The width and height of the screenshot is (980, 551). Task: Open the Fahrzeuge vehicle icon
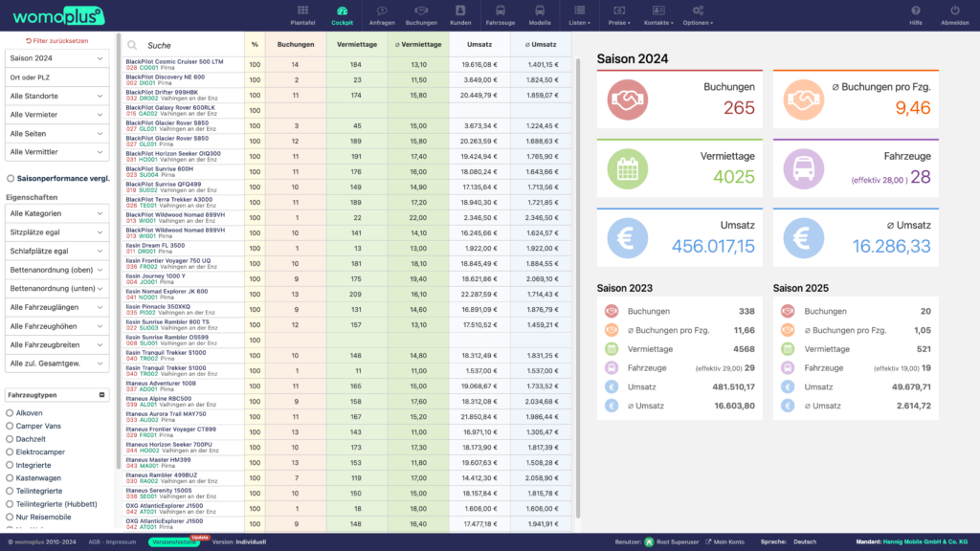(501, 11)
